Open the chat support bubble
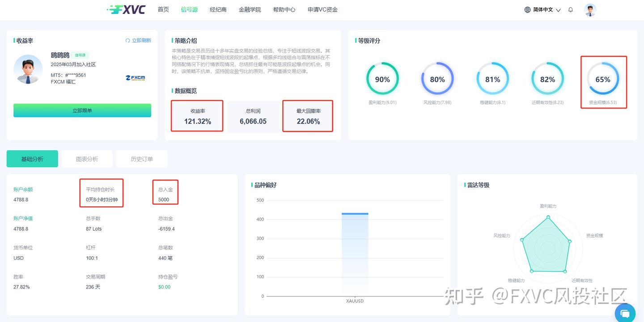 pyautogui.click(x=625, y=313)
